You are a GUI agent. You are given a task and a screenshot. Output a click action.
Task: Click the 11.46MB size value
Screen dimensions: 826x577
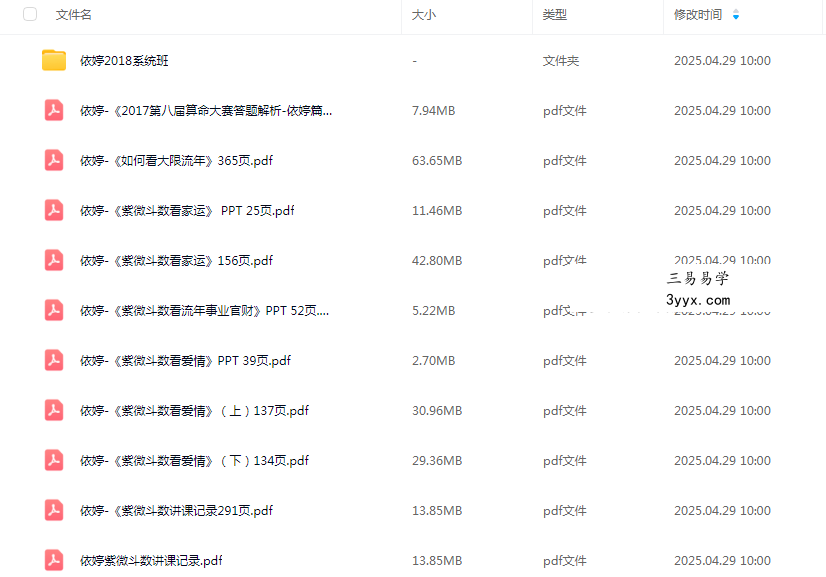click(x=437, y=211)
